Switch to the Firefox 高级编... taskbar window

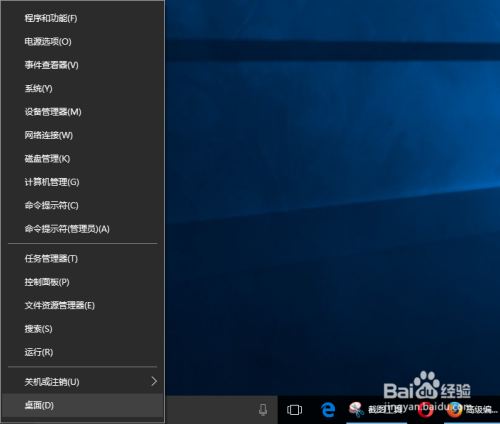[x=472, y=410]
